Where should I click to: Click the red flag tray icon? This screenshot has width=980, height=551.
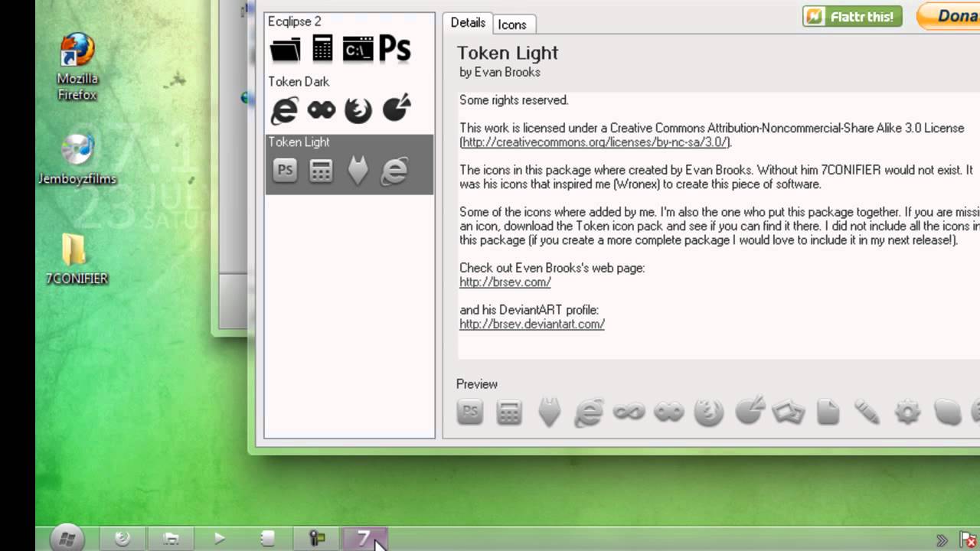coord(967,540)
